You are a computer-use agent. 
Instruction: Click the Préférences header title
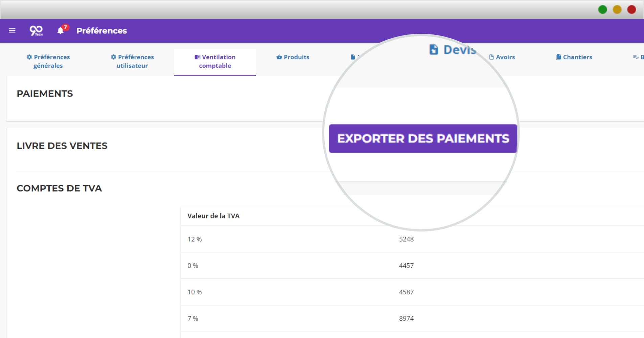101,31
